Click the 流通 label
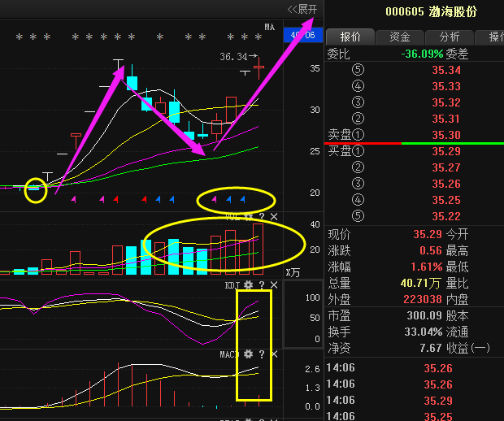 tap(457, 332)
